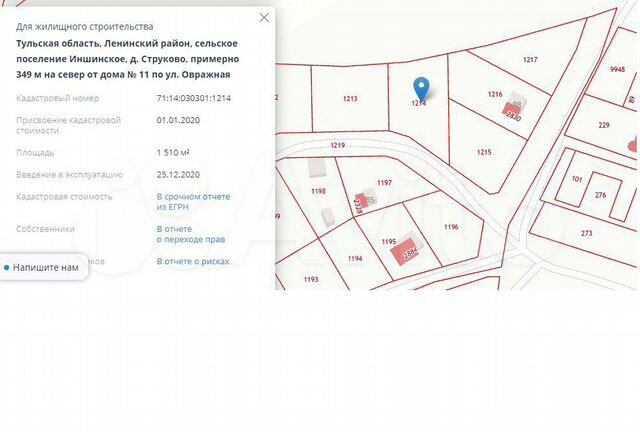Select parcel 1194 on the map

pyautogui.click(x=354, y=258)
